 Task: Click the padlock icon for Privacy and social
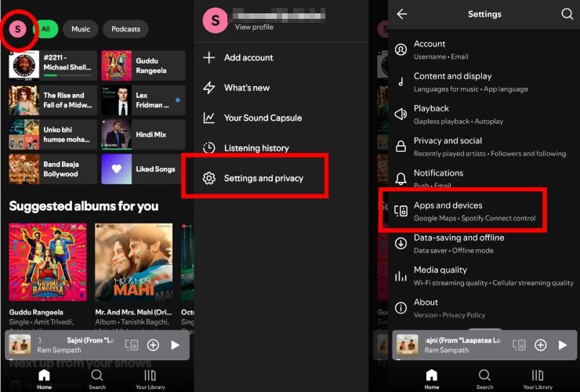tap(401, 146)
